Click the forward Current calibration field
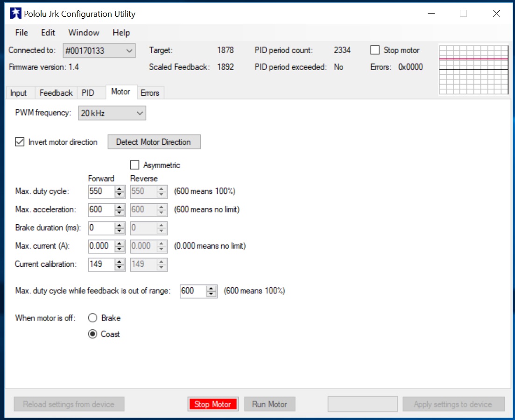 pos(101,264)
